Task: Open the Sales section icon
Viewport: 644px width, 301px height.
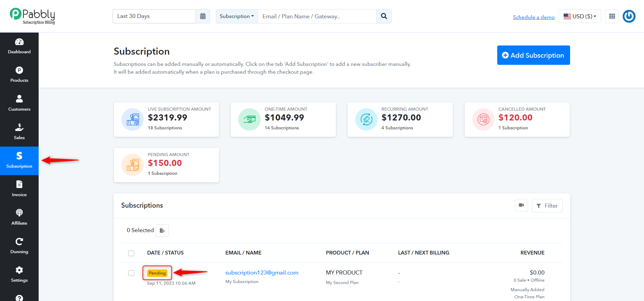Action: pos(19,127)
